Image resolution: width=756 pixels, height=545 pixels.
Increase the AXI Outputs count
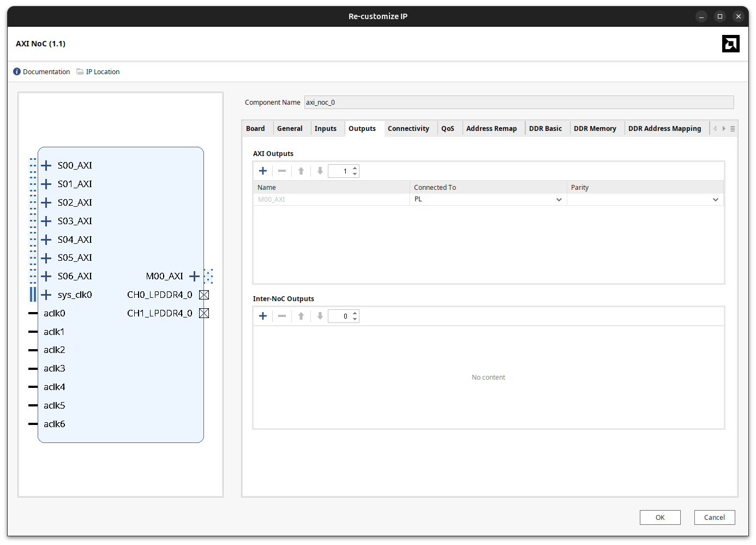pyautogui.click(x=355, y=168)
